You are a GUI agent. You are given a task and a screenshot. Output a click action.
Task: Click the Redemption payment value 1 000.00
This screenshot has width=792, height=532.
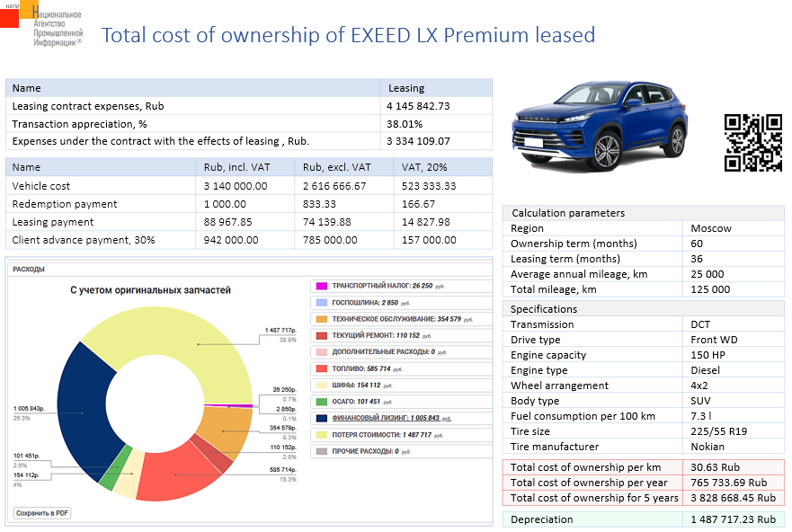coord(225,204)
